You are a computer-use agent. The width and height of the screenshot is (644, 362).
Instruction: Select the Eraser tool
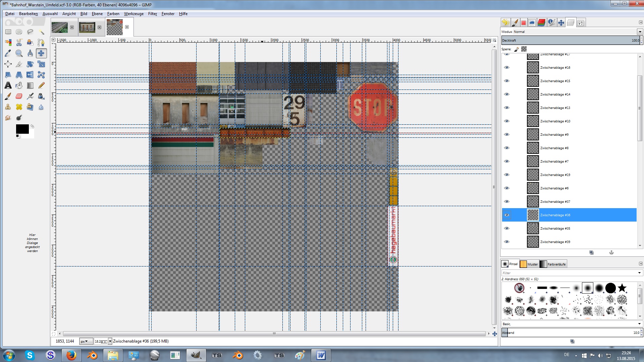tap(19, 96)
